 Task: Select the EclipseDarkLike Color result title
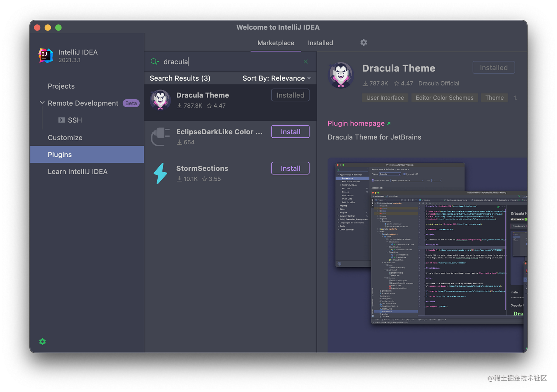point(220,132)
